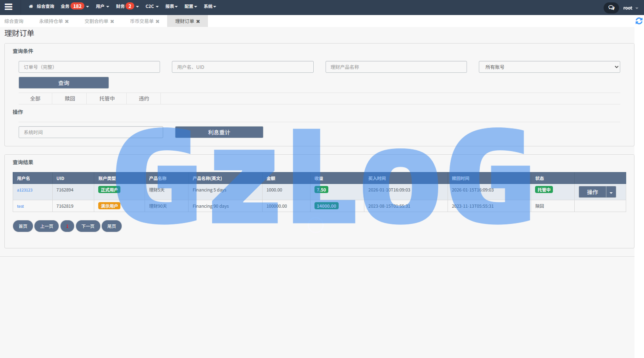Viewport: 644px width, 358px height.
Task: Open the chat messages icon
Action: tap(611, 8)
